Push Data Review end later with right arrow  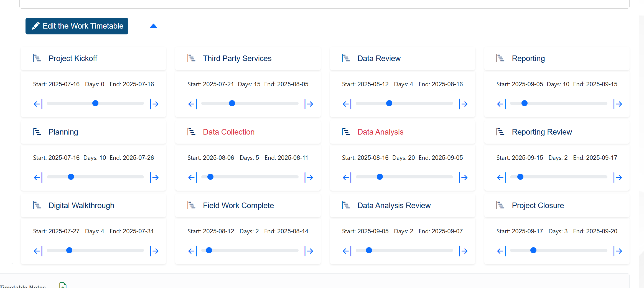463,104
